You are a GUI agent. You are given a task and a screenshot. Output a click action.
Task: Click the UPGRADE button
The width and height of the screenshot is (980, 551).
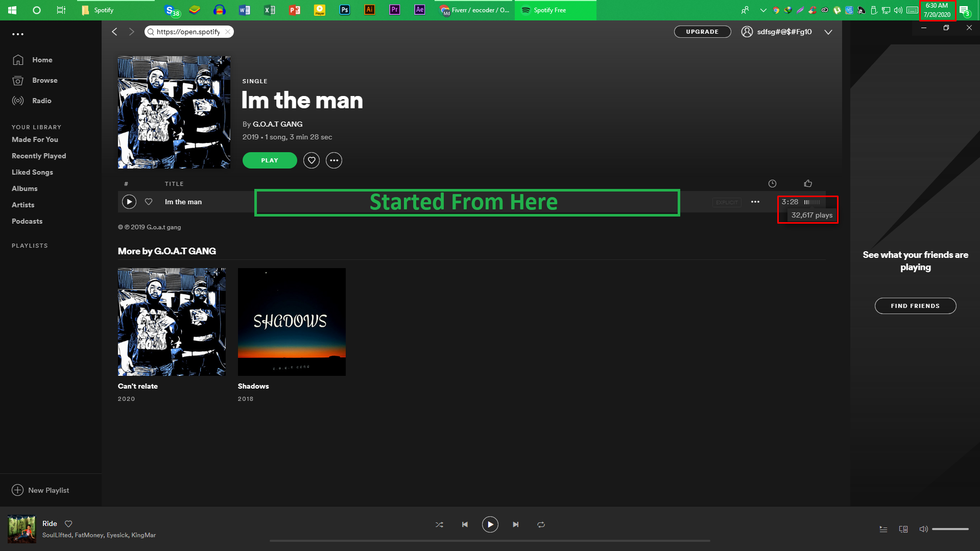(x=702, y=32)
